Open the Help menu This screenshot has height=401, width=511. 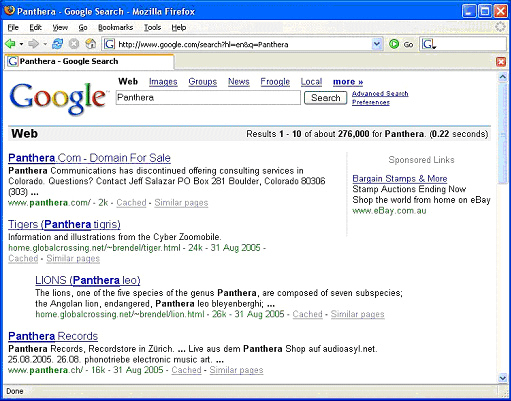(x=179, y=28)
